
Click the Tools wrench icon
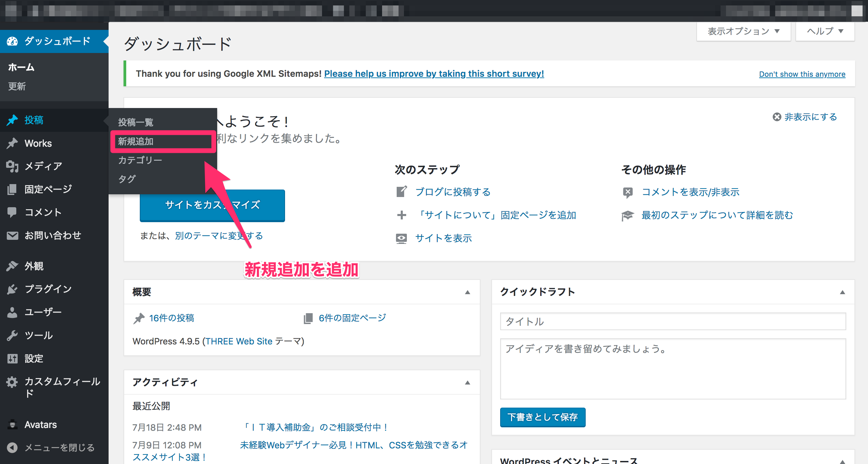[x=12, y=335]
